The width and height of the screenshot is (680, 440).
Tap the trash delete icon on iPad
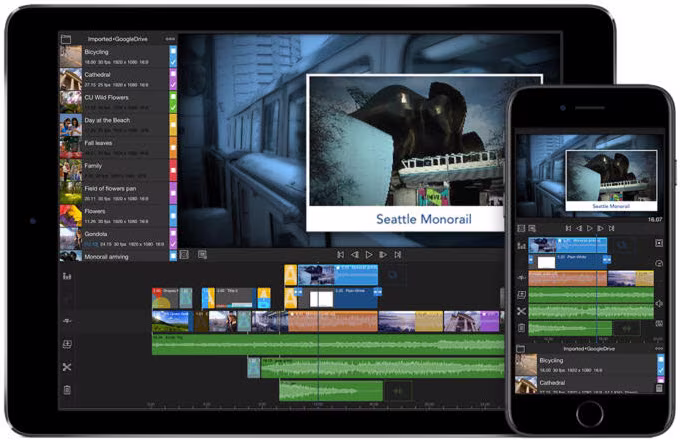[67, 390]
